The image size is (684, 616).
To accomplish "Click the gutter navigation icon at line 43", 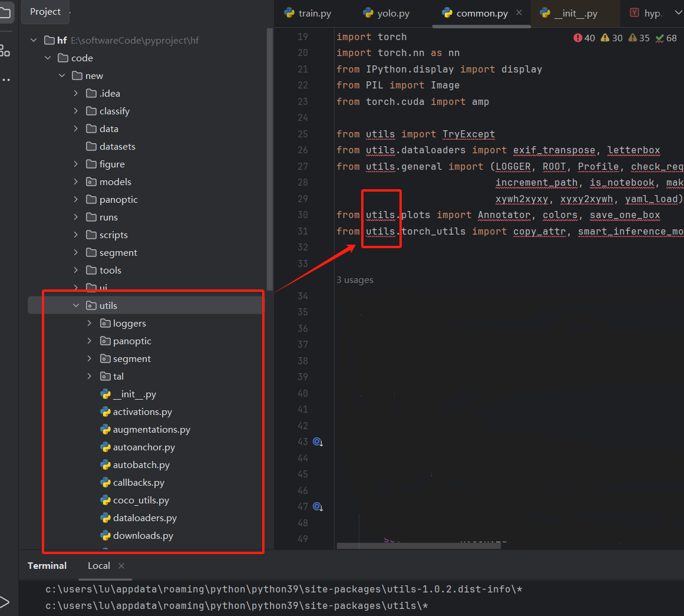I will 317,442.
